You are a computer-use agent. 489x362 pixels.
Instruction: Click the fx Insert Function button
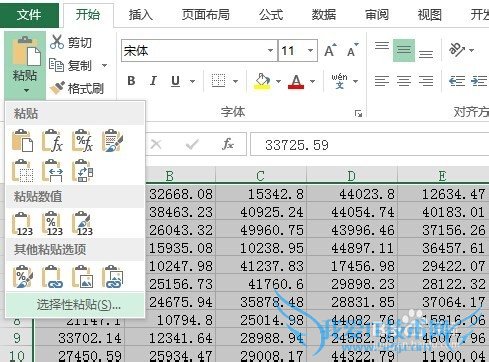[228, 144]
